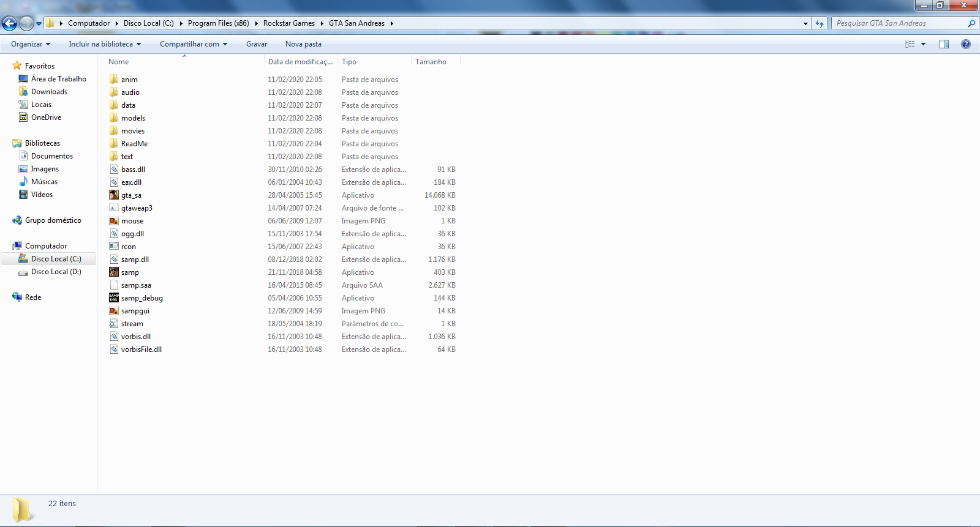
Task: Expand the Disco Local (C:) breadcrumb arrow
Action: click(x=181, y=23)
